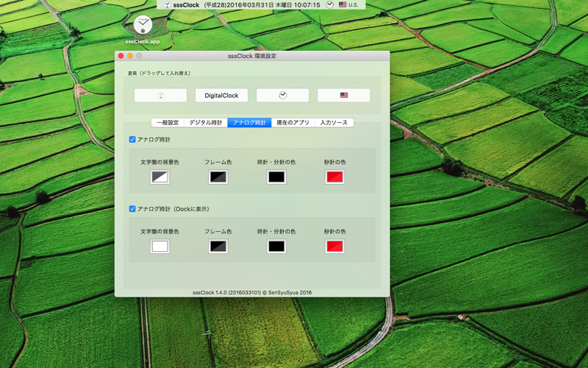Toggle the アナログ時計 checkbox

tap(132, 139)
